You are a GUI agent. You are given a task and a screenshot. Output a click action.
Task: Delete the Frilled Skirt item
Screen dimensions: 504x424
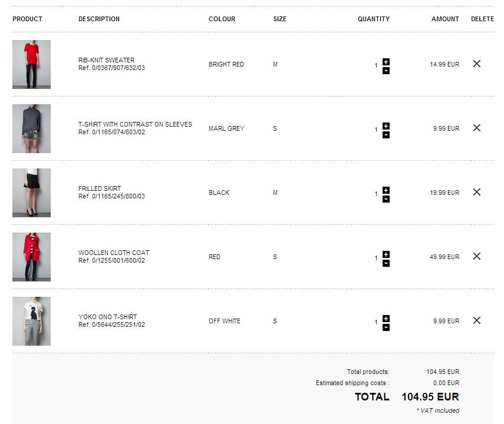477,192
